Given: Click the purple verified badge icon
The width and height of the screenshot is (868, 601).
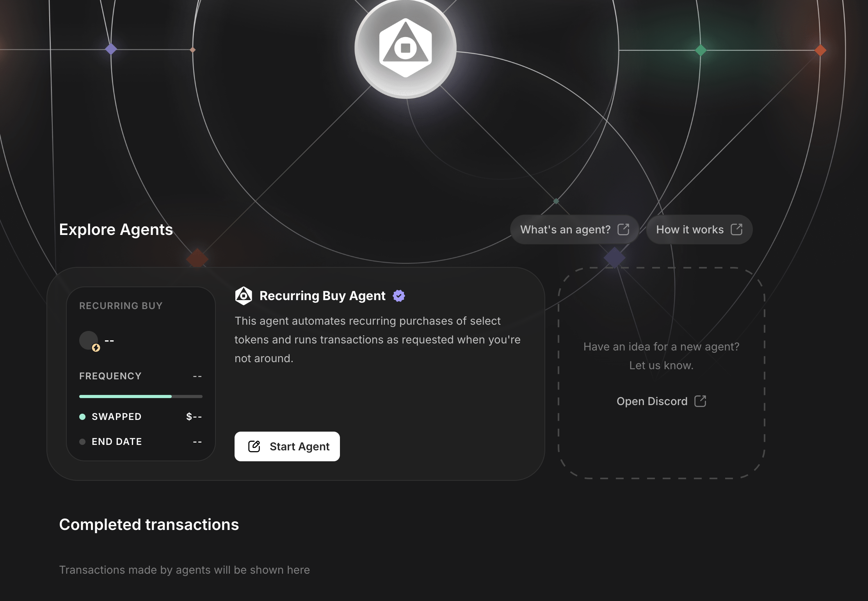Looking at the screenshot, I should (399, 296).
